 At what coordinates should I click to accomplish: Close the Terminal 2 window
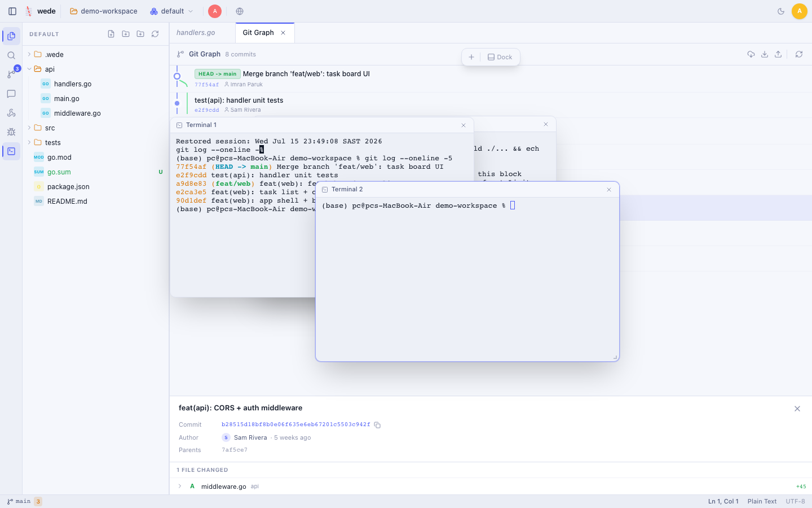609,190
